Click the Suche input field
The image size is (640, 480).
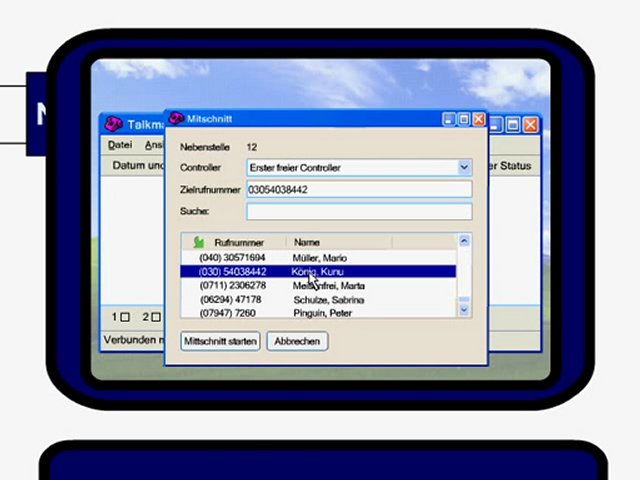[x=359, y=211]
